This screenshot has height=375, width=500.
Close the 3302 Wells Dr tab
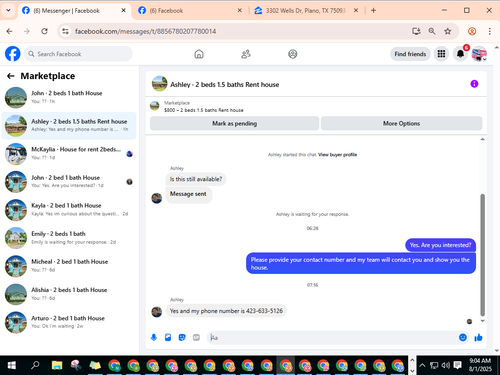tap(356, 11)
